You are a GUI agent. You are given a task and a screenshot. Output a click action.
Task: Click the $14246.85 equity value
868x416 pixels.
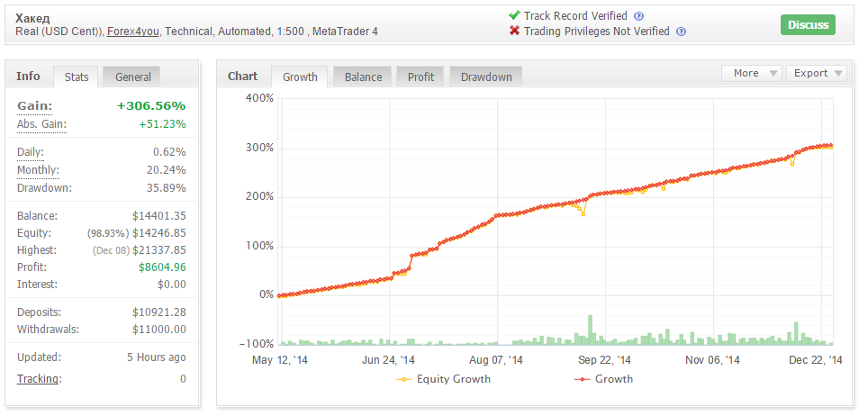pyautogui.click(x=158, y=233)
